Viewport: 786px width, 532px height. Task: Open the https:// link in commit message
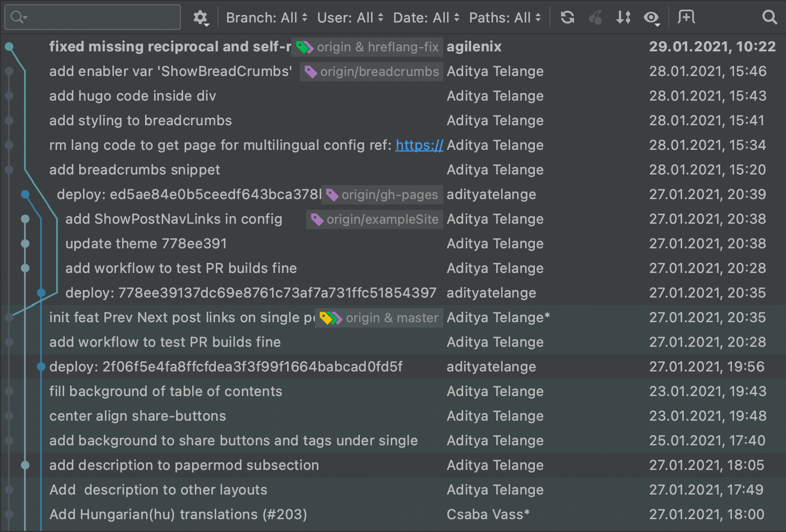[419, 145]
